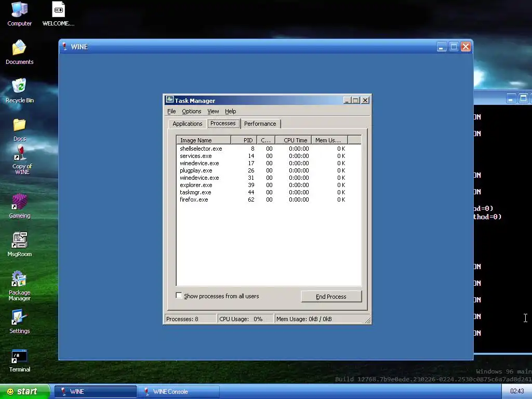Open the Options menu in Task Manager

tap(191, 111)
